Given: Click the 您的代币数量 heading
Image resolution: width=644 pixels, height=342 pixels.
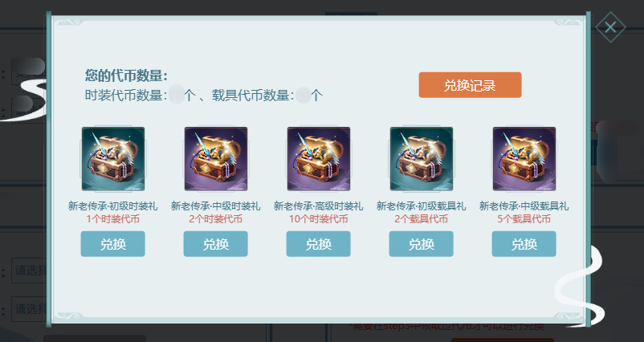Looking at the screenshot, I should pyautogui.click(x=126, y=76).
